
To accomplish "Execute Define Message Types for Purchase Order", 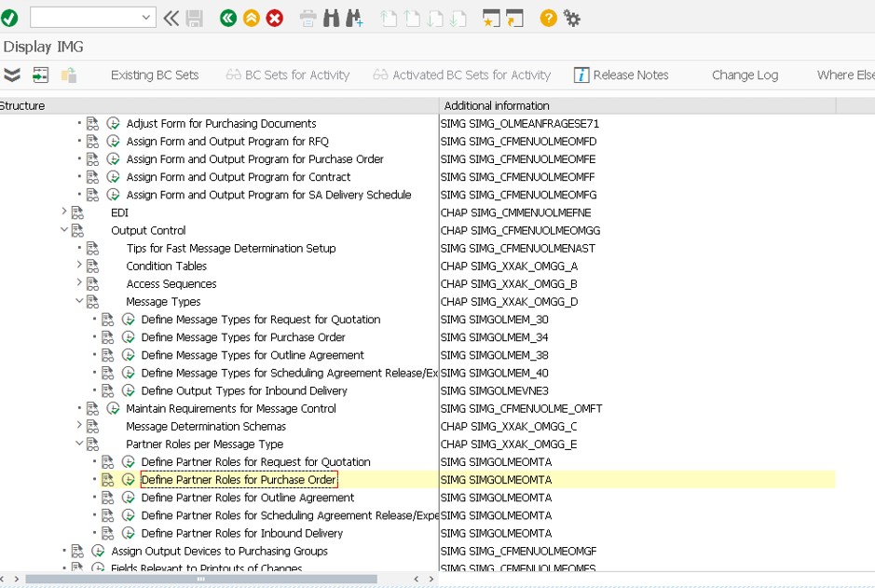I will [129, 337].
